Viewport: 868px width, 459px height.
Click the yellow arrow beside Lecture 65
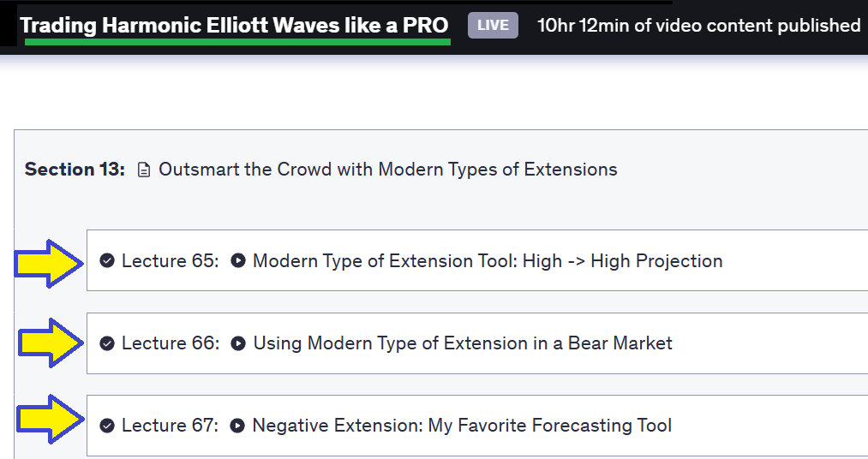tap(49, 264)
